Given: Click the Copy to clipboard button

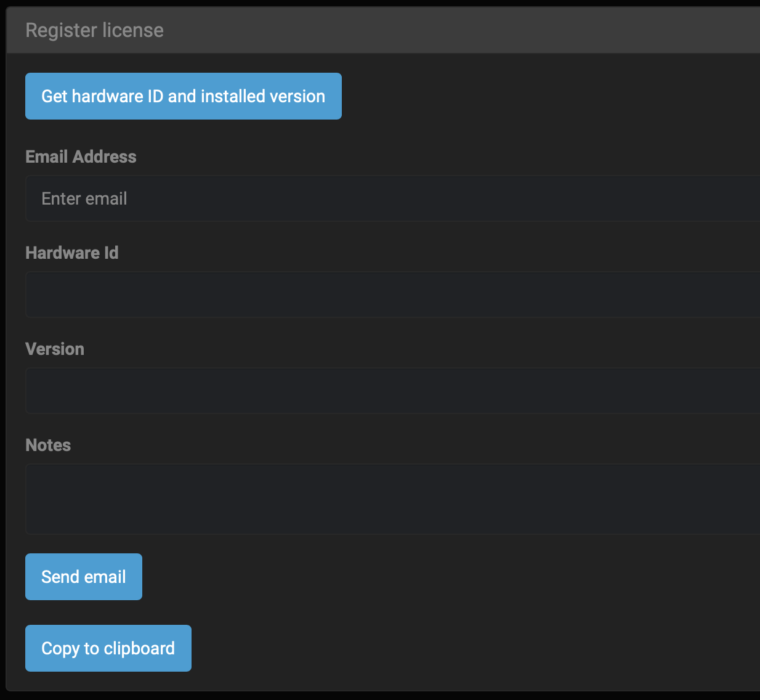Looking at the screenshot, I should [108, 648].
